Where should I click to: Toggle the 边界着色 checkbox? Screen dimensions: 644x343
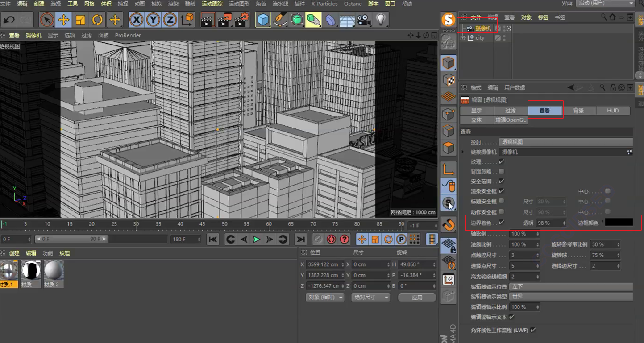501,222
